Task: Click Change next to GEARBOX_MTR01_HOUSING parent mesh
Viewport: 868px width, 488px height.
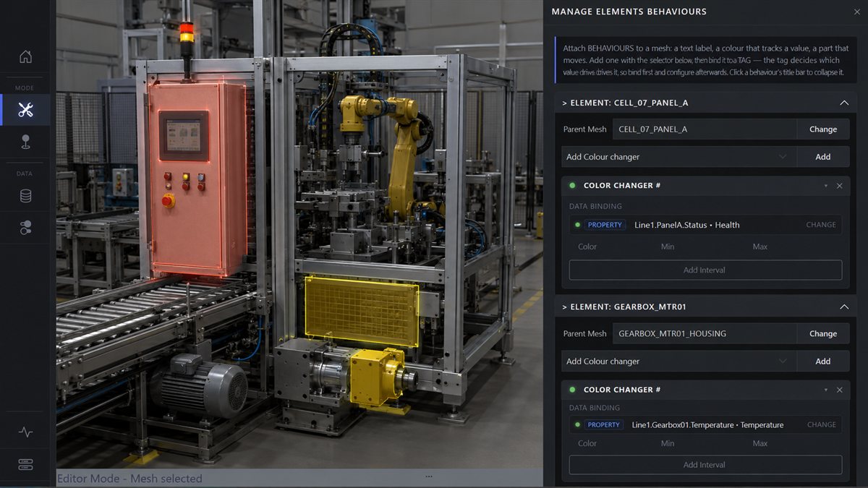Action: click(x=823, y=334)
